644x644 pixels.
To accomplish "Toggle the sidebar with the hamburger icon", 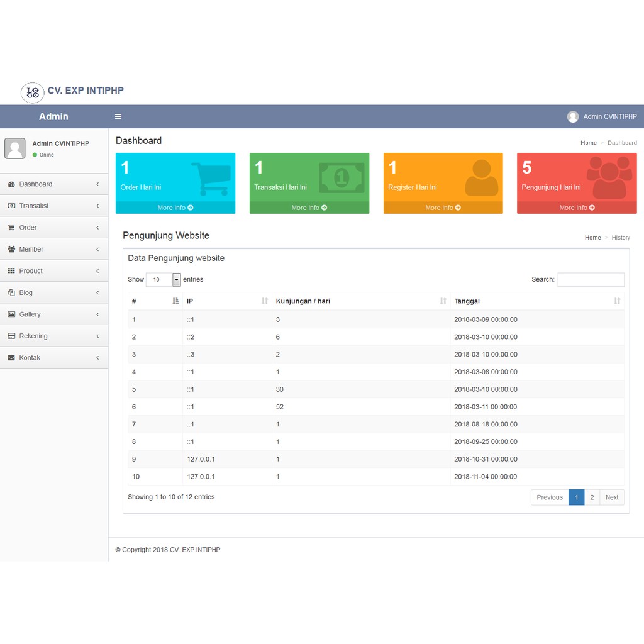I will 118,116.
